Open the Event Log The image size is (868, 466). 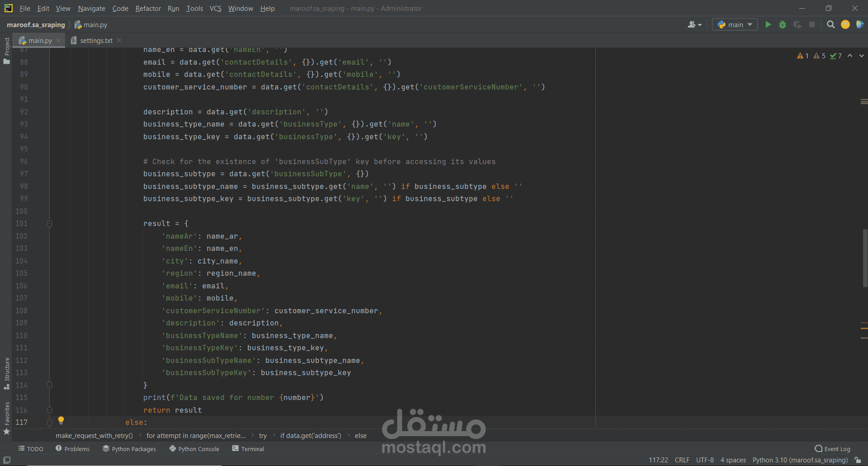832,449
